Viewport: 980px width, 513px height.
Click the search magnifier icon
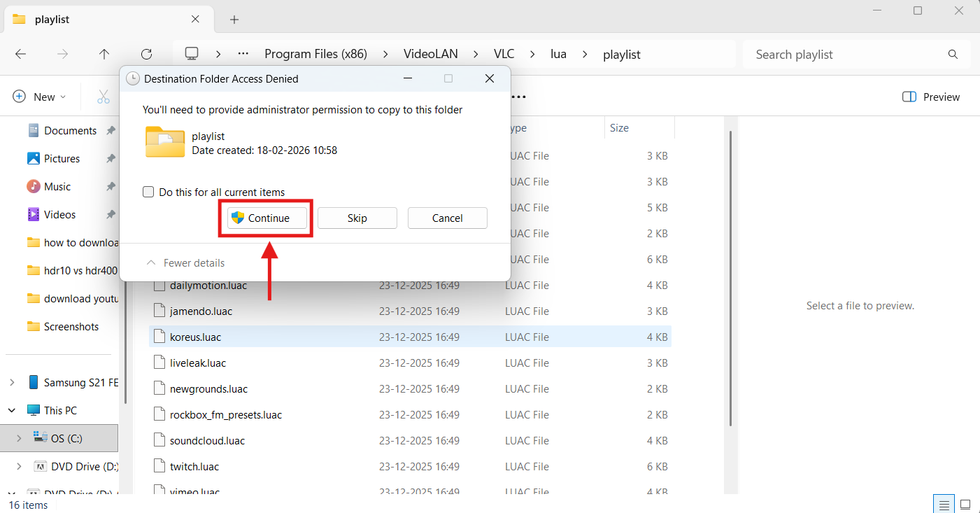[x=953, y=54]
